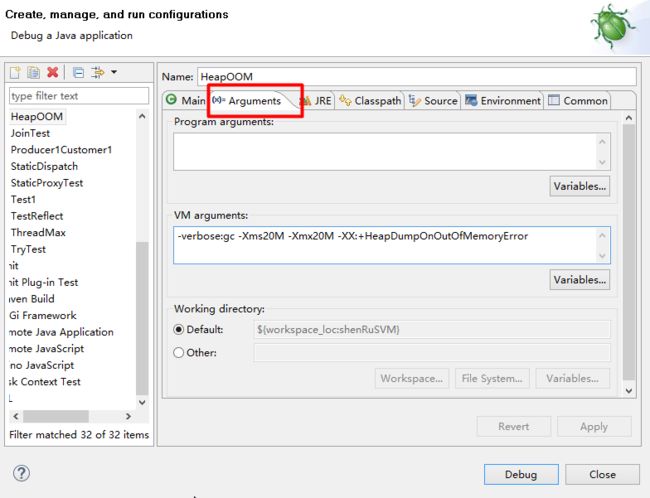Select ThreadMax configuration
Screen dimensions: 650x498
(38, 233)
